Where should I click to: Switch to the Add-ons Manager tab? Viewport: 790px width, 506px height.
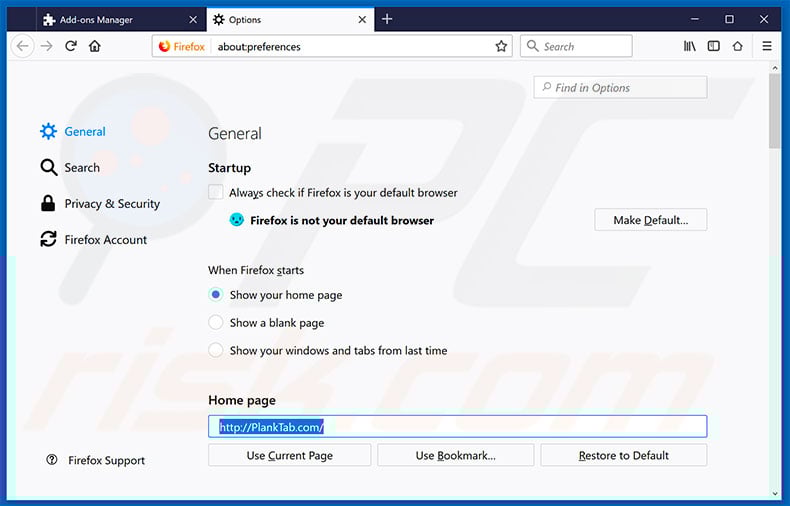(121, 20)
